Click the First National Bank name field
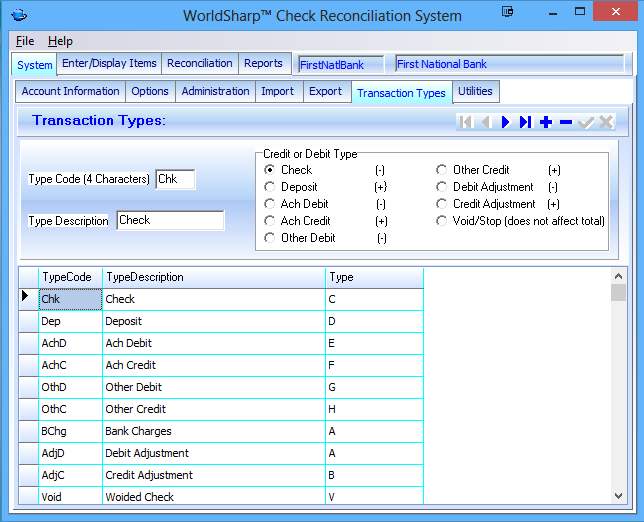Screen dimensions: 644x522 tap(510, 64)
